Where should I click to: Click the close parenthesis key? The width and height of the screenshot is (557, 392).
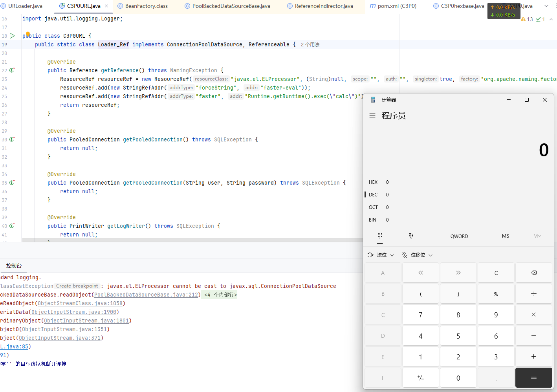click(x=458, y=294)
